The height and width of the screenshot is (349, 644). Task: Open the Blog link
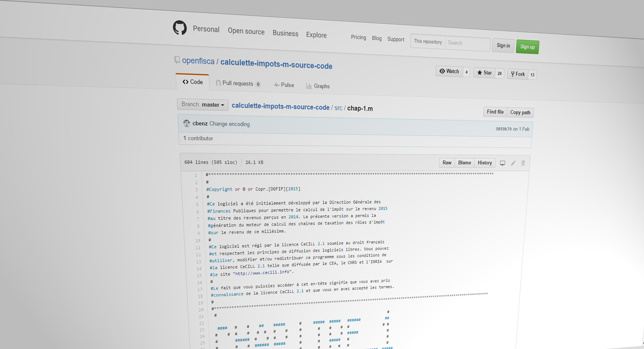click(x=377, y=38)
